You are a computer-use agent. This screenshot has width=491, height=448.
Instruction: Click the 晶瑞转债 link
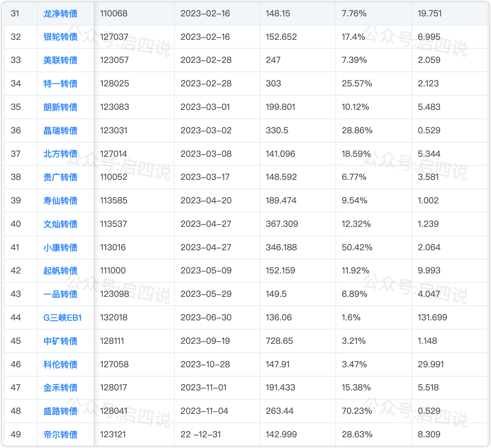pos(60,130)
